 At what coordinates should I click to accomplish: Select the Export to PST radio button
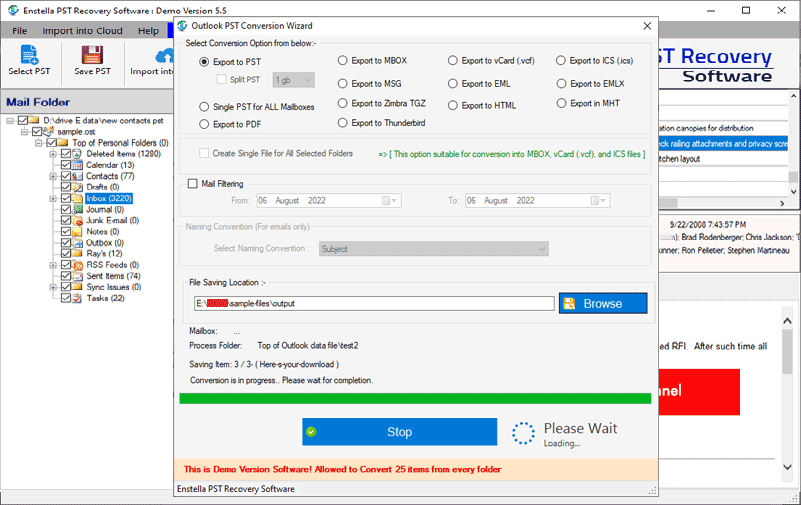coord(204,62)
